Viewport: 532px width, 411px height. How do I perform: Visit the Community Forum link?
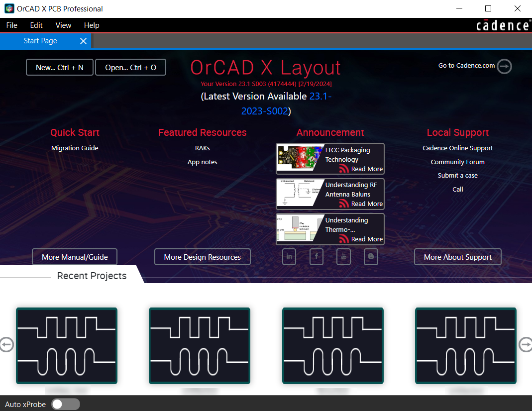458,162
